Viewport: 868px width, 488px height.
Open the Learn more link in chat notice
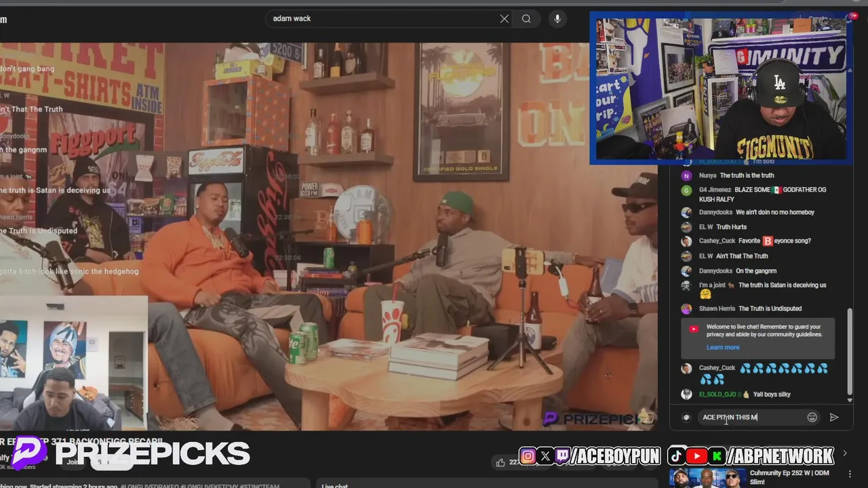click(723, 347)
